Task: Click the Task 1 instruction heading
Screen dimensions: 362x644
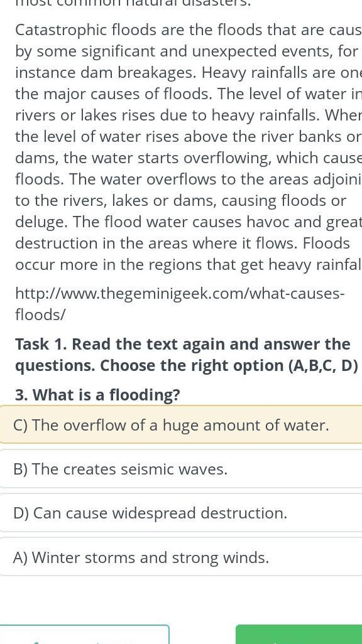Action: 187,355
